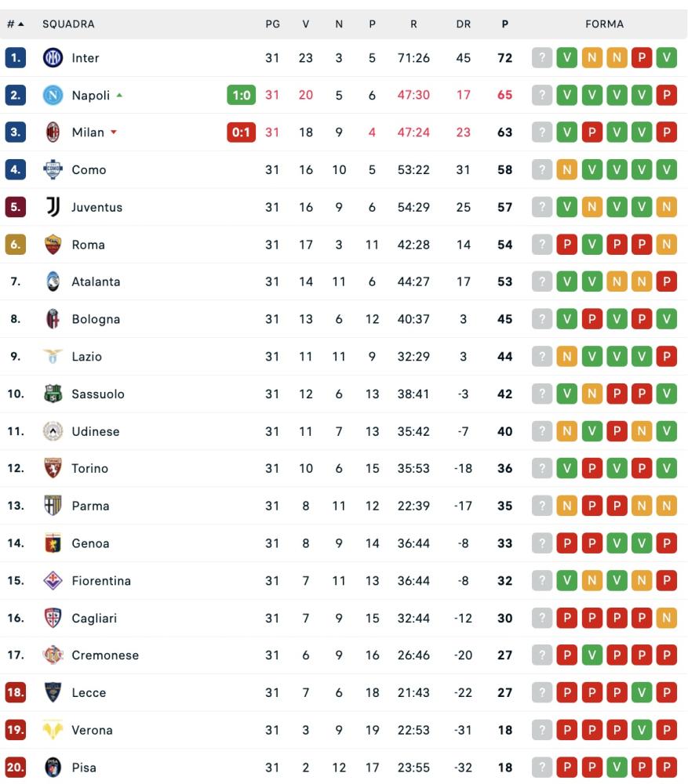Click Napoli's green 1:0 live score badge
The image size is (688, 784).
(241, 96)
